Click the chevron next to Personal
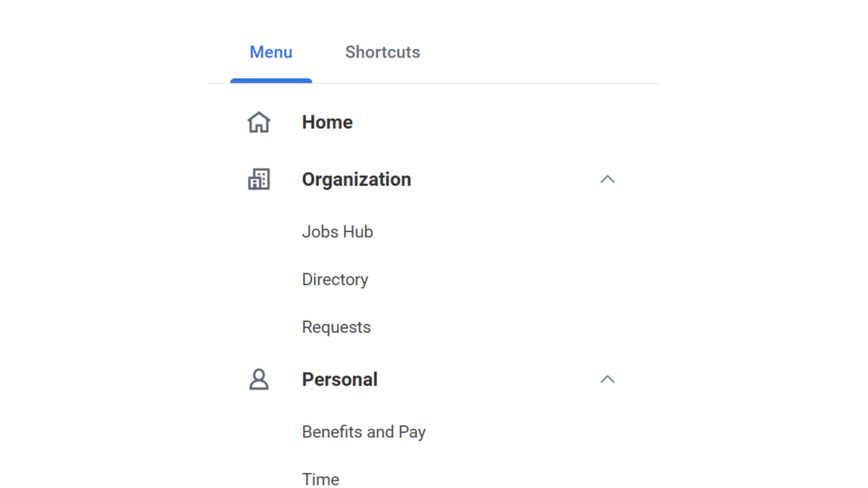 [607, 379]
